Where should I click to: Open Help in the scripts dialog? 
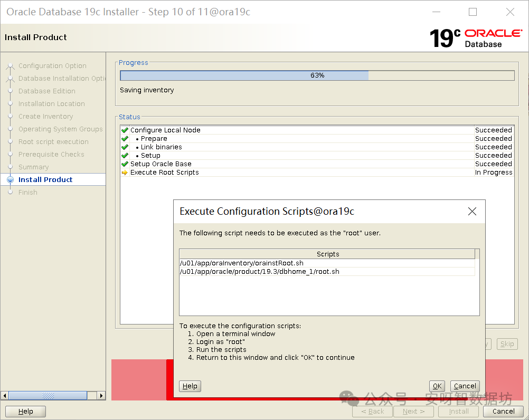click(x=190, y=386)
